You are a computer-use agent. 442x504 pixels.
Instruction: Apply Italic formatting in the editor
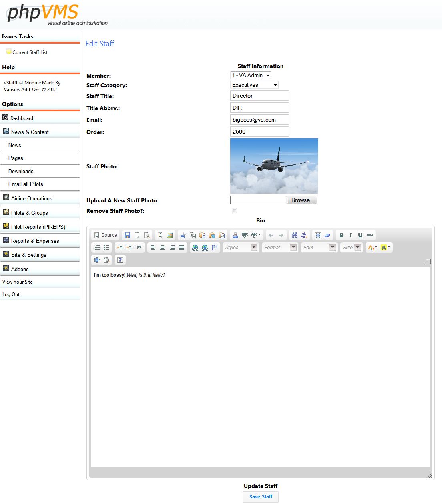click(351, 235)
